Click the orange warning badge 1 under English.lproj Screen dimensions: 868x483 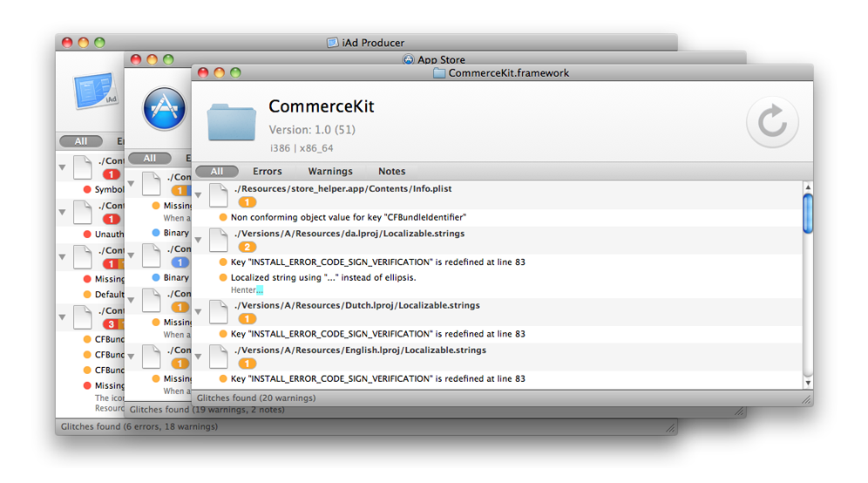[x=247, y=364]
